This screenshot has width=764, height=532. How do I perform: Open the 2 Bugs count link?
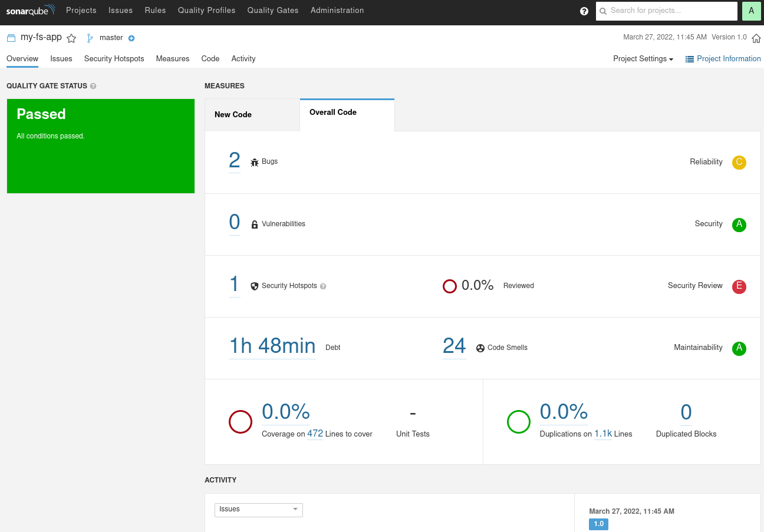tap(234, 160)
